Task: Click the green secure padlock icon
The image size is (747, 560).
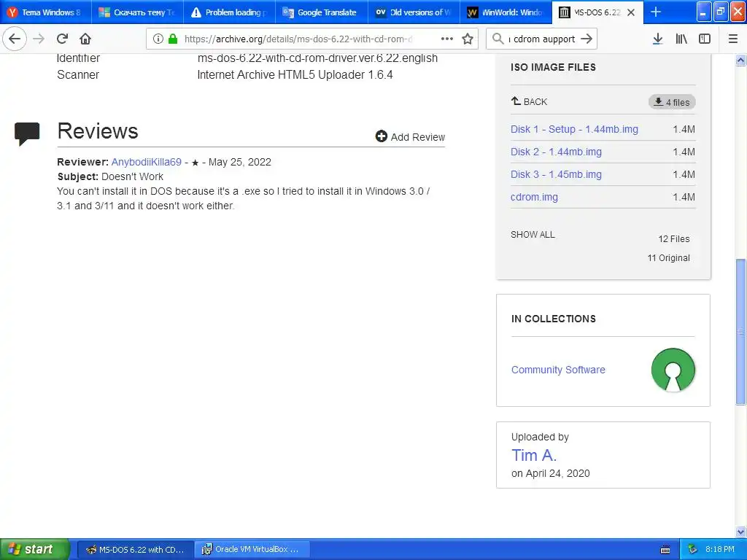Action: pyautogui.click(x=173, y=39)
